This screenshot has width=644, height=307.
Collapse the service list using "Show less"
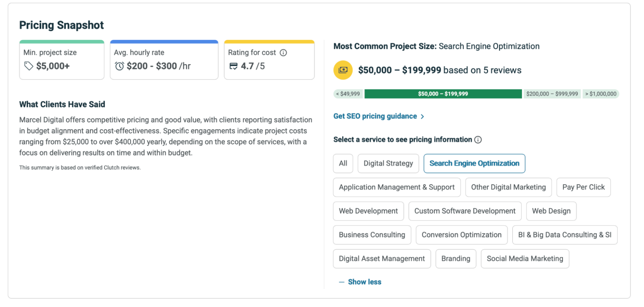point(364,282)
